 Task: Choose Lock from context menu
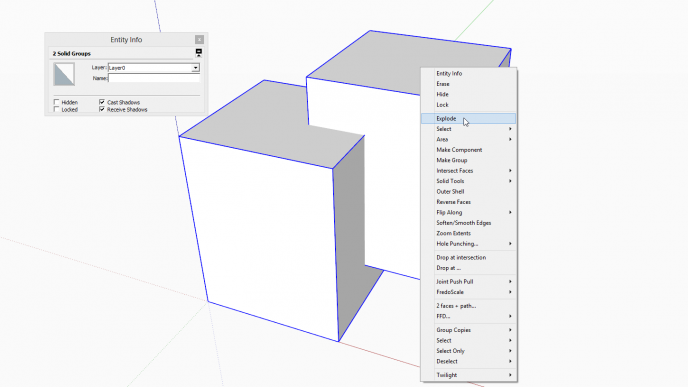(x=469, y=105)
